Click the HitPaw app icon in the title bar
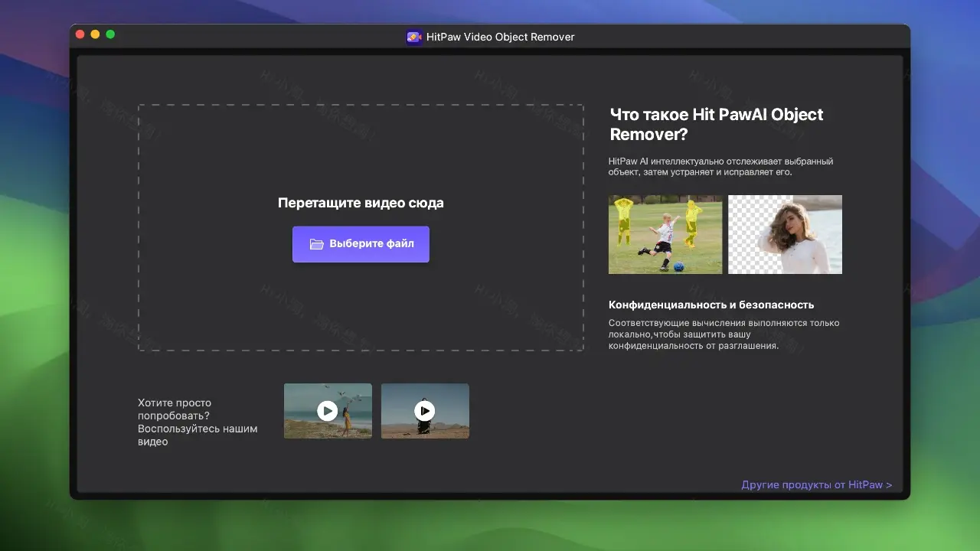Viewport: 980px width, 551px height. (414, 37)
